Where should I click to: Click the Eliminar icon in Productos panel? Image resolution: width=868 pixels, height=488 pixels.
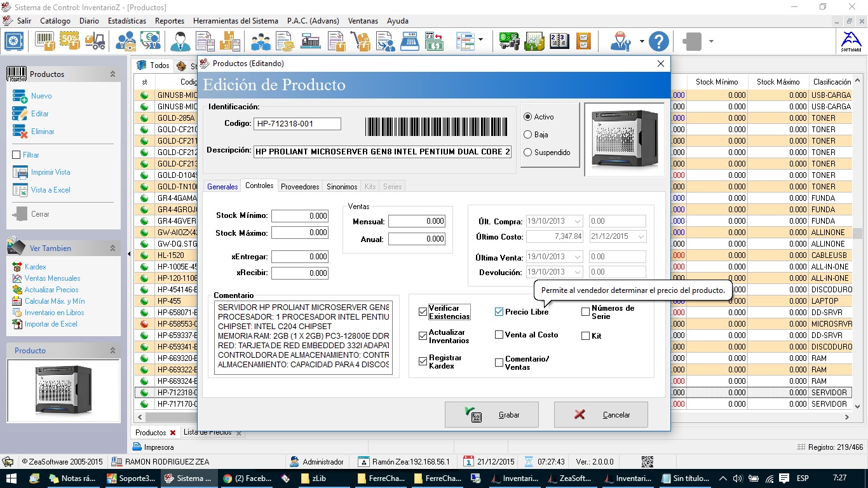(x=20, y=132)
